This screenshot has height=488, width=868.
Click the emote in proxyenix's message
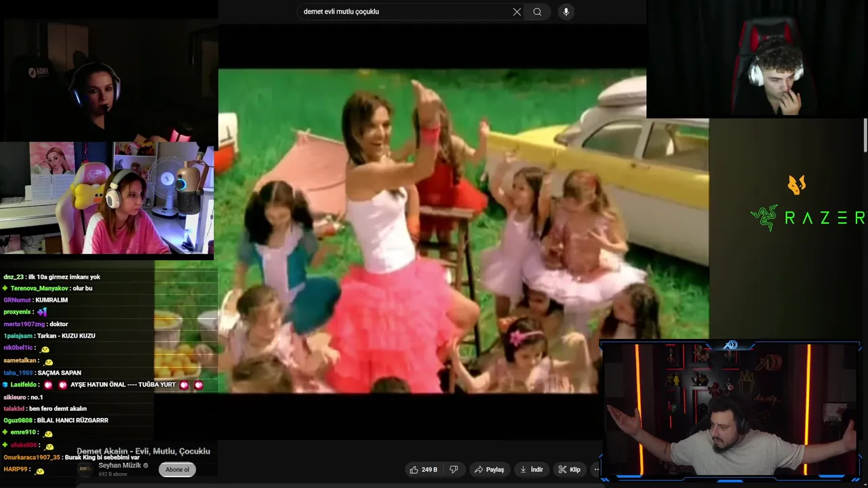[42, 312]
